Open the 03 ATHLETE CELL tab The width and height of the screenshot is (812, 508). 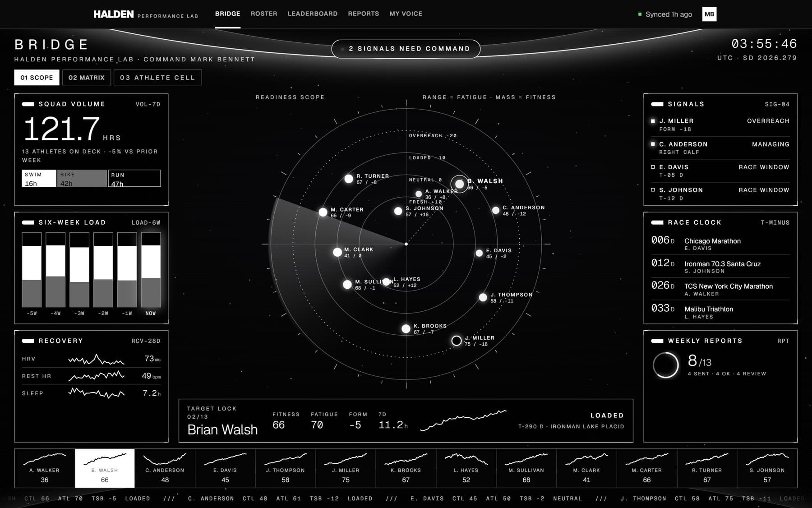point(157,78)
